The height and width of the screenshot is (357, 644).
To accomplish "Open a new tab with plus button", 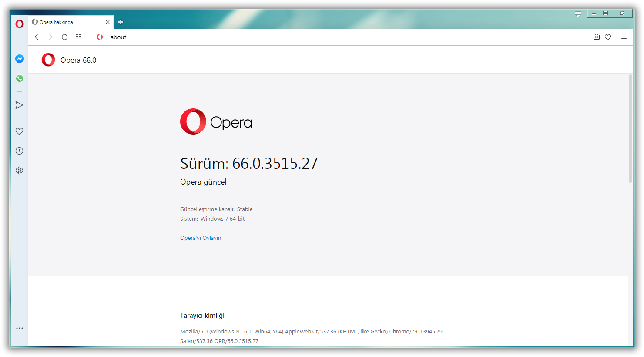I will (x=121, y=22).
